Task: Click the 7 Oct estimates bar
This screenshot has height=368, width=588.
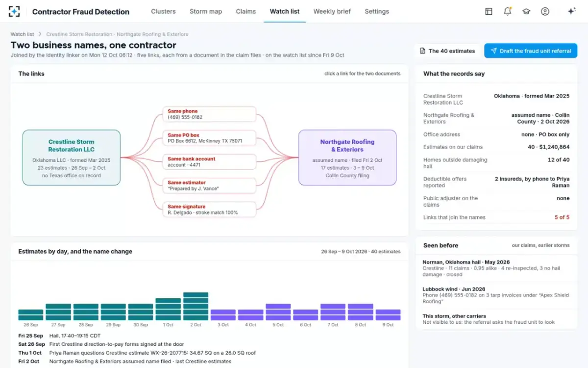Action: (333, 312)
